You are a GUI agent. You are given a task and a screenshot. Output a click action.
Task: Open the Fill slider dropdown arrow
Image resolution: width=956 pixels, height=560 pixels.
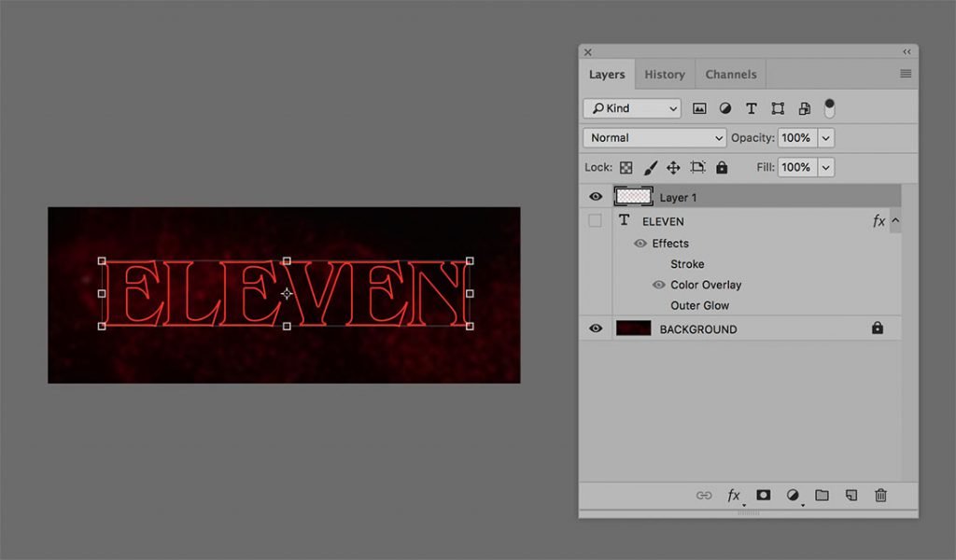click(x=826, y=167)
